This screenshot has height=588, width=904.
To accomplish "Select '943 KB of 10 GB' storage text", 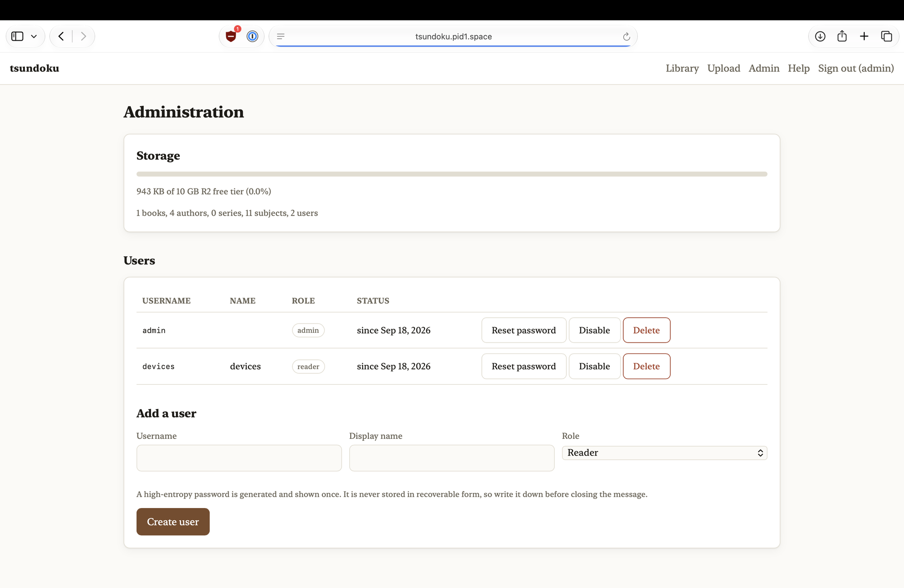I will [x=204, y=192].
